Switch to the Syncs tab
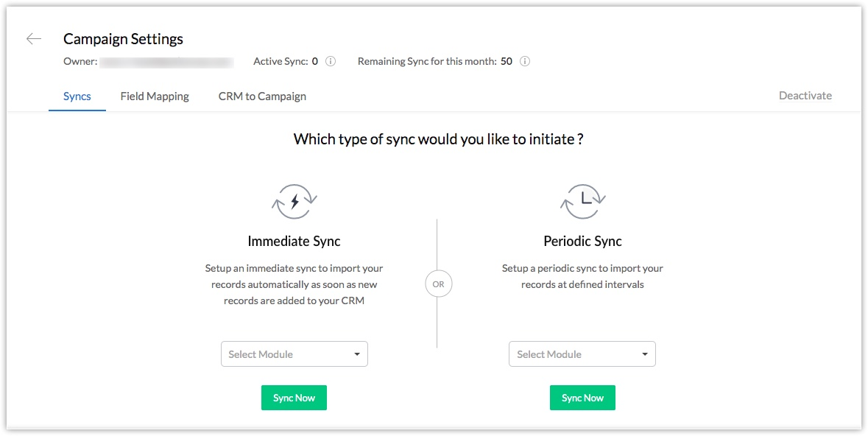This screenshot has width=868, height=436. 77,96
